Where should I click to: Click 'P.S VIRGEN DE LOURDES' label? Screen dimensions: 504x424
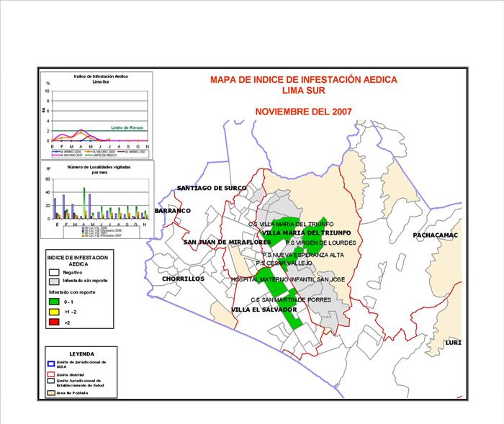pos(321,243)
